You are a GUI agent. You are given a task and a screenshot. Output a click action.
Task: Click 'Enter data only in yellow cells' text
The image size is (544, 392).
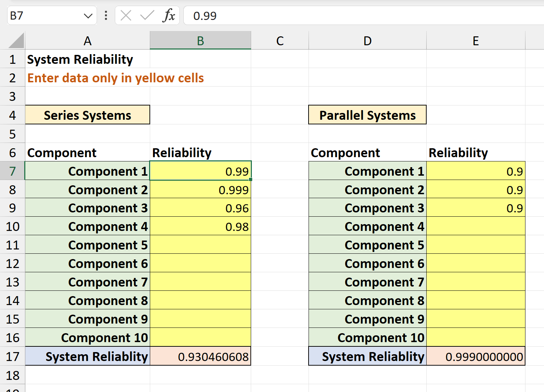click(x=116, y=78)
